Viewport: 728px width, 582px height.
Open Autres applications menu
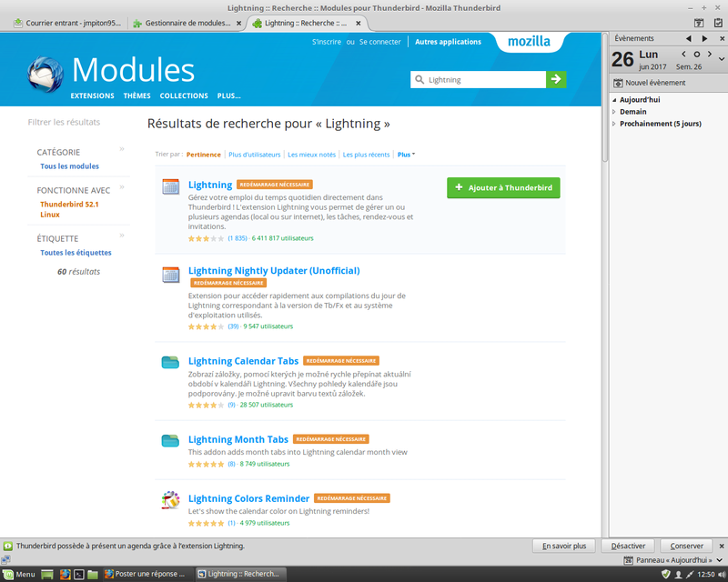448,42
